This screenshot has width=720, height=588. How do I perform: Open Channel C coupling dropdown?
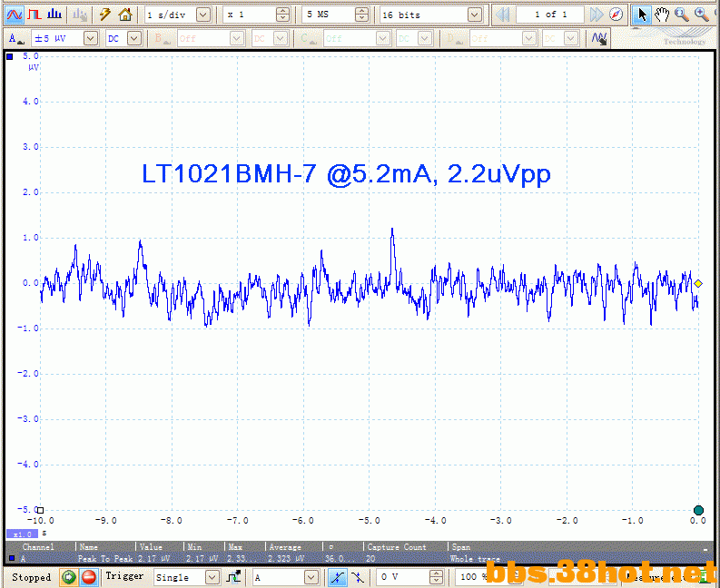coord(425,38)
